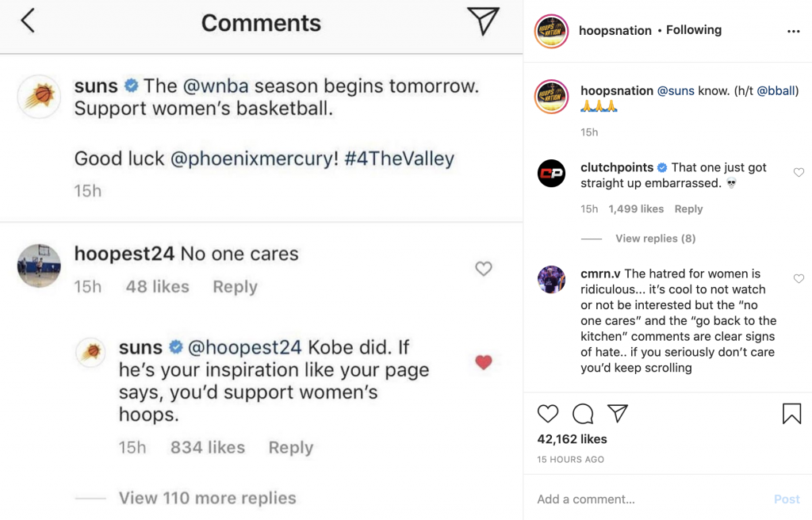Open the Direct share icon near the like button
The width and height of the screenshot is (812, 520).
(619, 413)
